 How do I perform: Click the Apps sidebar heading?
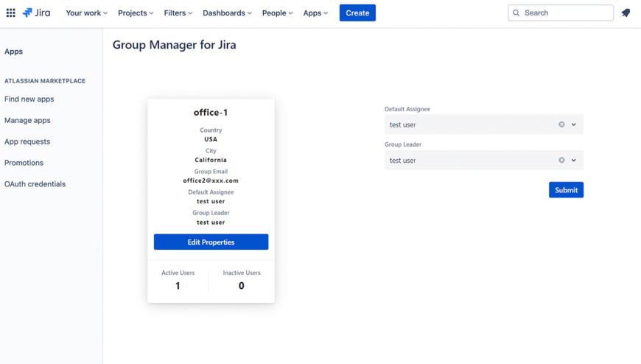coord(13,52)
